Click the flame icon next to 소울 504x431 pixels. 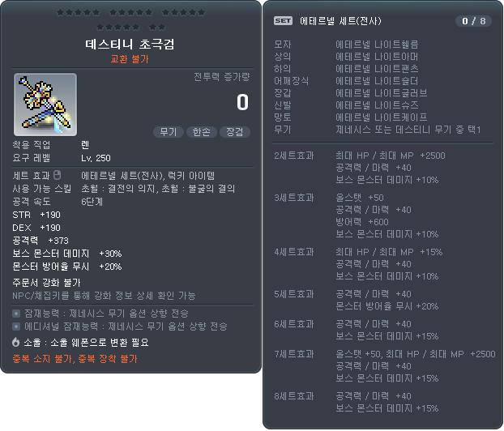[x=15, y=342]
